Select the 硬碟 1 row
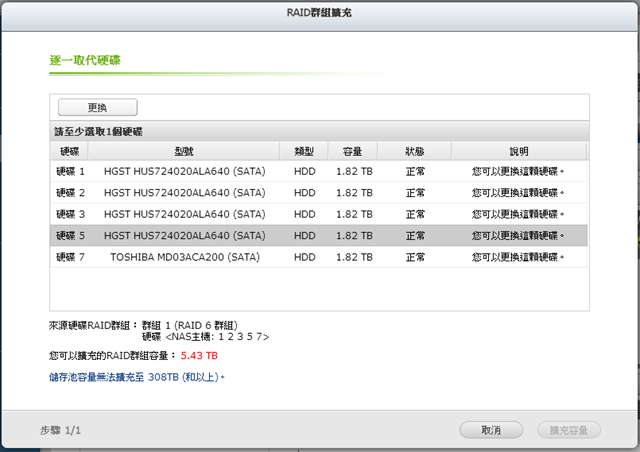This screenshot has height=452, width=640. tap(319, 171)
